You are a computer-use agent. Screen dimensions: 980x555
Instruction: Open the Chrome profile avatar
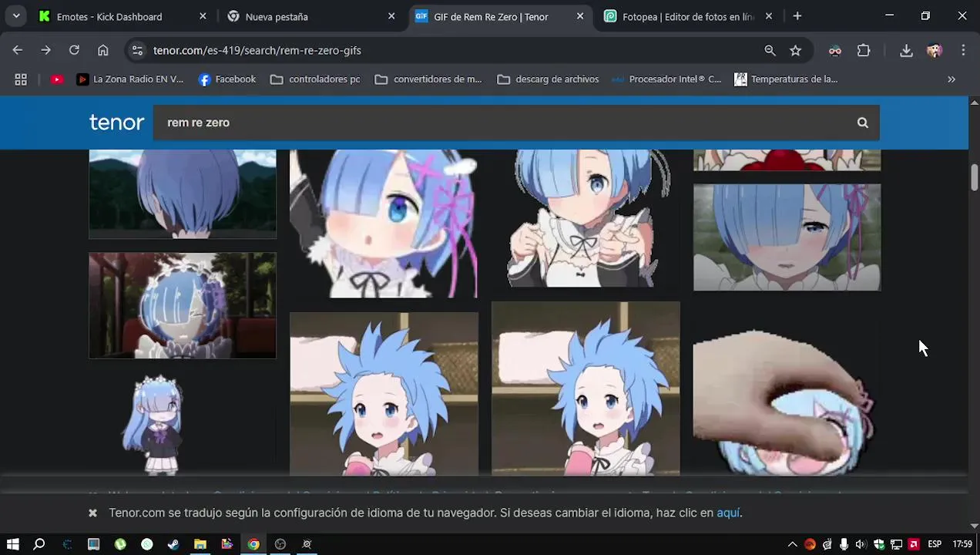(935, 50)
